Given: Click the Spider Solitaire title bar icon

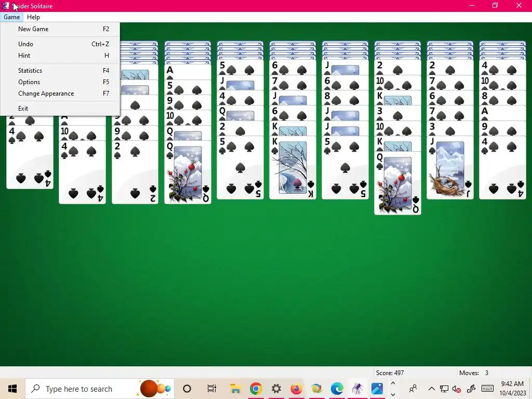Looking at the screenshot, I should coord(5,6).
